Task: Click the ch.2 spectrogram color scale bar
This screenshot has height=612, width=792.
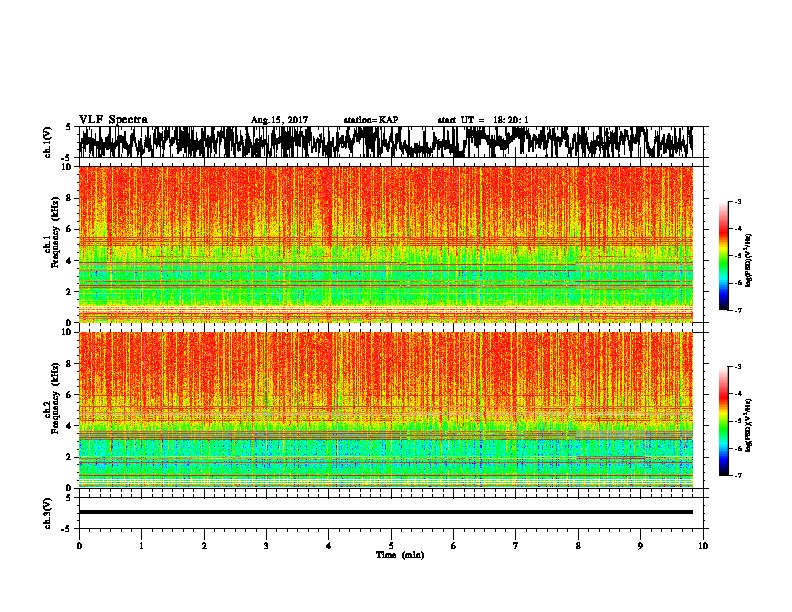Action: [723, 421]
